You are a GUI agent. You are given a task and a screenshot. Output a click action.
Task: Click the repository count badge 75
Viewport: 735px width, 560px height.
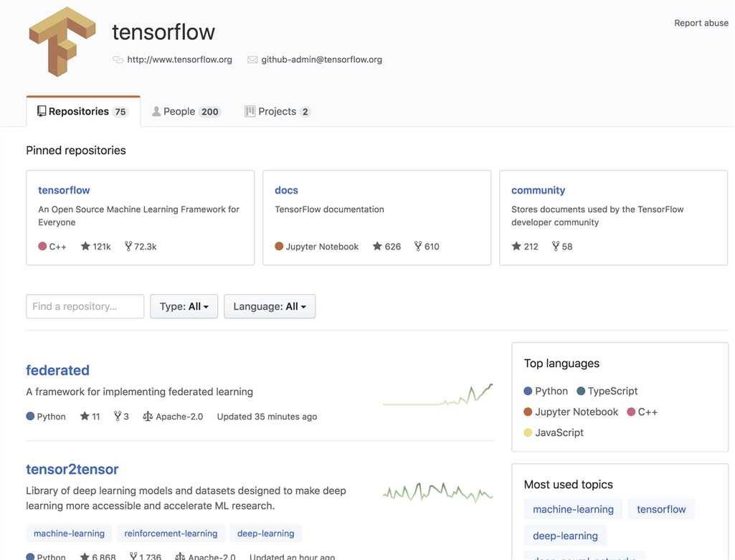120,112
